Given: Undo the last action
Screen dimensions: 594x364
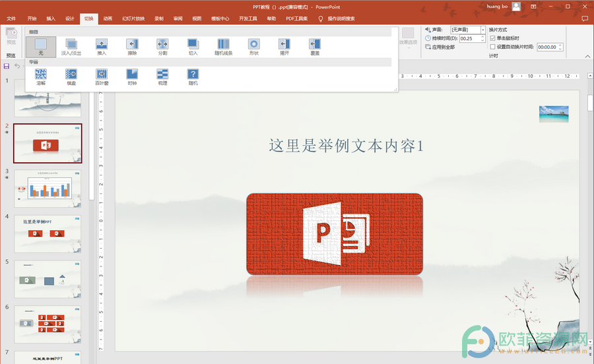Looking at the screenshot, I should [17, 66].
